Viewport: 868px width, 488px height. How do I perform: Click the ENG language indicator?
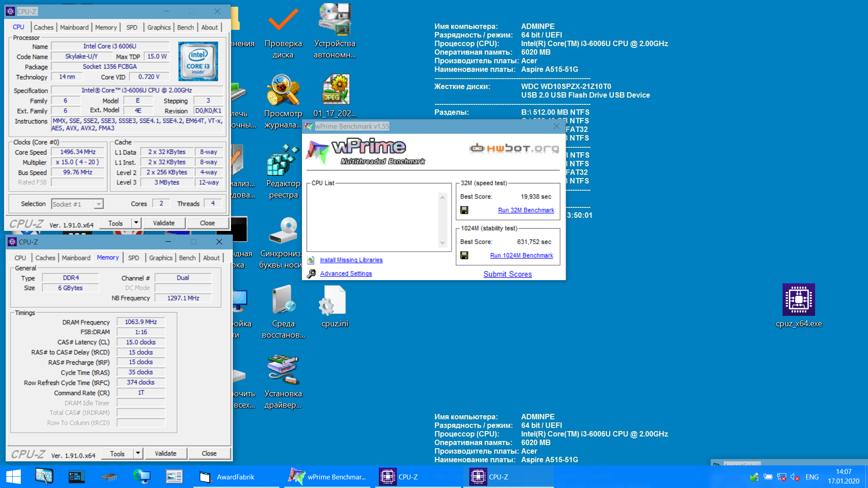click(x=812, y=477)
